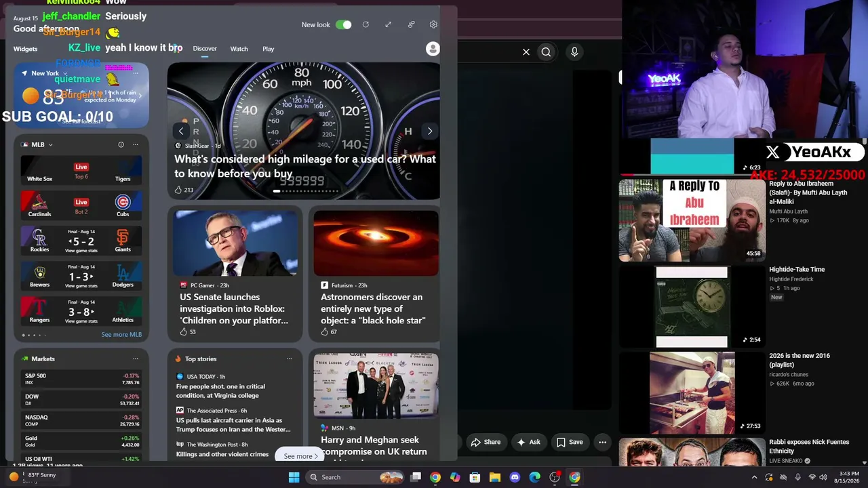Open the weather widget button on taskbar
The image size is (868, 488).
pos(33,477)
